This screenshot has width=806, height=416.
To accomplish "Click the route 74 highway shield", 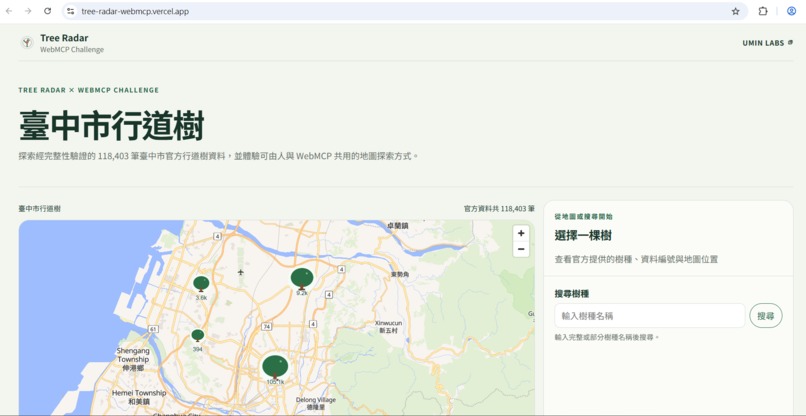I will coord(266,327).
